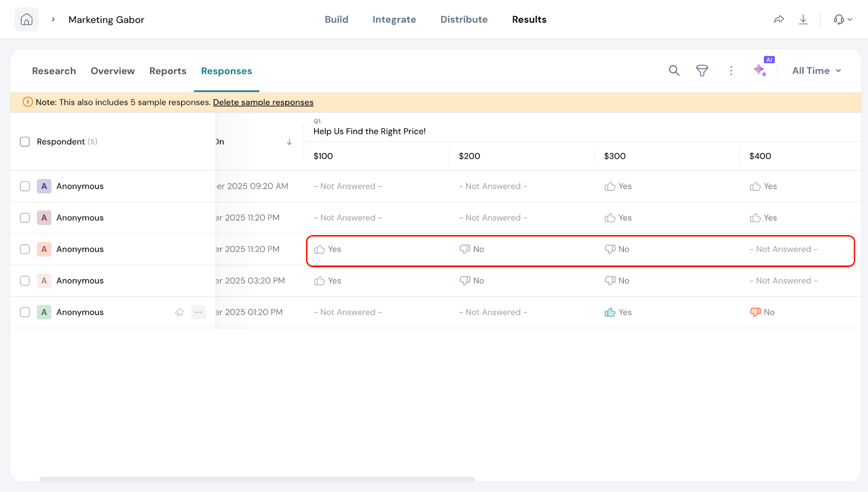Image resolution: width=868 pixels, height=492 pixels.
Task: Click the tag icon on last Anonymous row
Action: [x=179, y=312]
